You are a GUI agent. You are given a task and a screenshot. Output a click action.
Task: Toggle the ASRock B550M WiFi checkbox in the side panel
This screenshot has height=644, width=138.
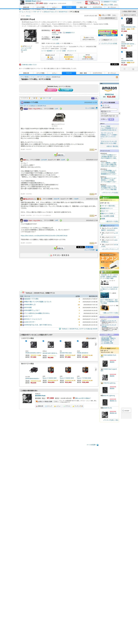[122, 35]
